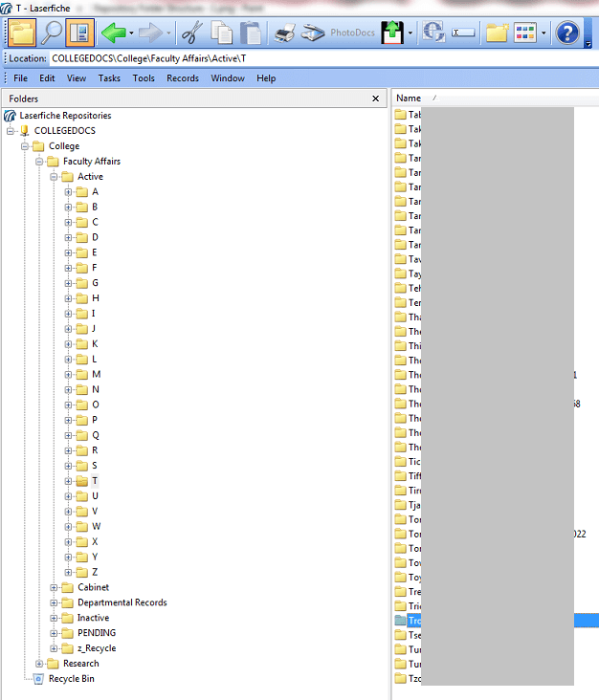Image resolution: width=599 pixels, height=700 pixels.
Task: Select folder Z in the tree
Action: pos(95,572)
